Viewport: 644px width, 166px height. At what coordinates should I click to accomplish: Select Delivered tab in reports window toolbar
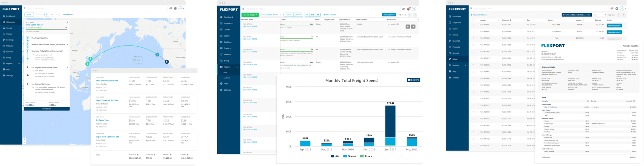pos(298,15)
